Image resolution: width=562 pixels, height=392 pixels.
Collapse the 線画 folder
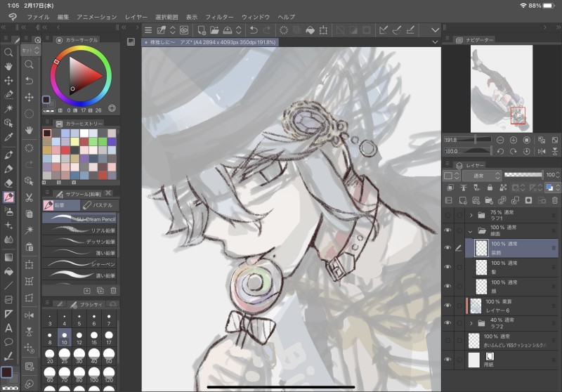point(470,231)
